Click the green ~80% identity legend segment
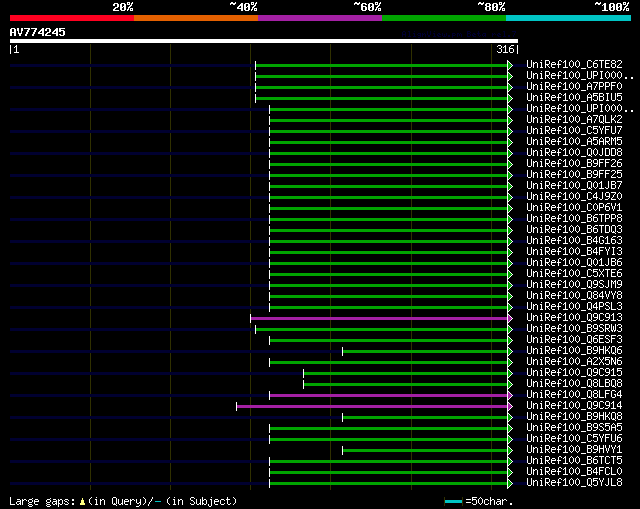 click(x=444, y=18)
